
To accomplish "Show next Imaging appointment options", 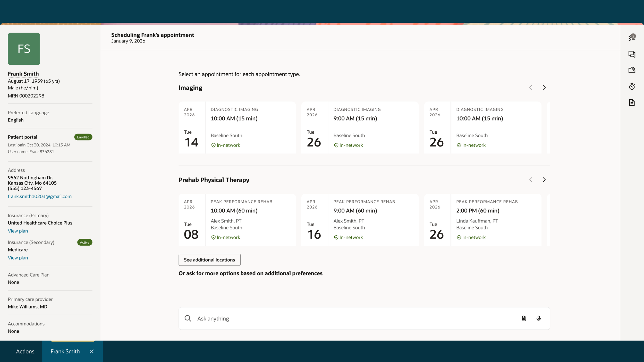I will [x=544, y=88].
